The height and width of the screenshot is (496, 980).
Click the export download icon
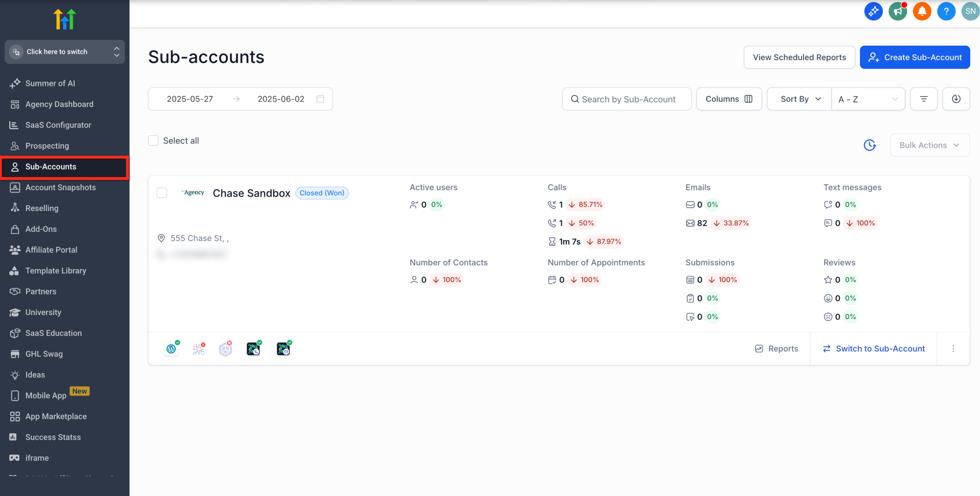click(956, 99)
